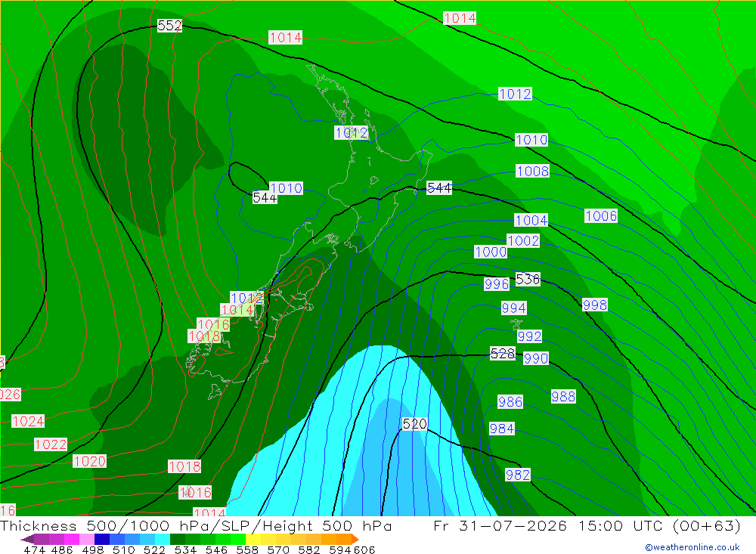Image resolution: width=756 pixels, height=554 pixels.
Task: Select the 1008 isobar label
Action: click(x=532, y=171)
